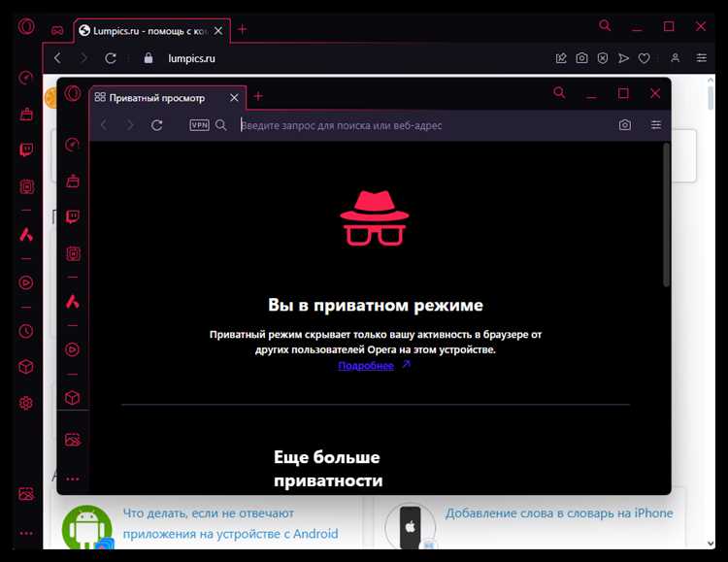This screenshot has height=562, width=728.
Task: Click the search icon in the private window title bar
Action: (559, 92)
